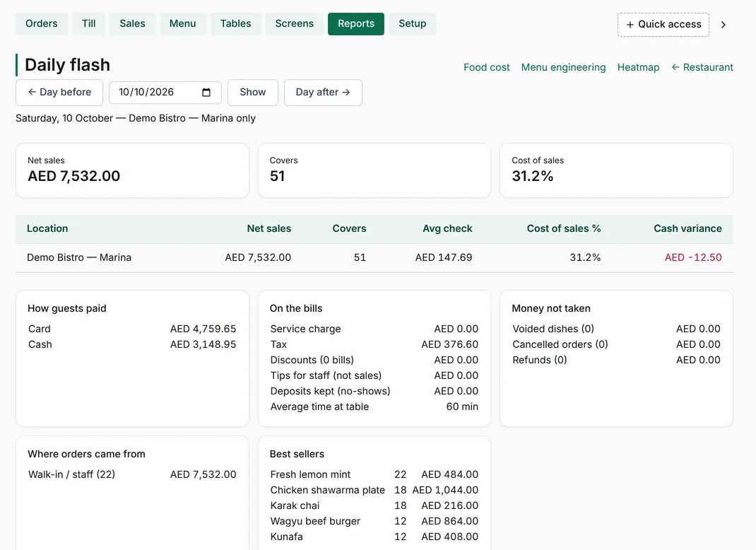Open the Screens tab
The width and height of the screenshot is (756, 550).
pyautogui.click(x=295, y=23)
